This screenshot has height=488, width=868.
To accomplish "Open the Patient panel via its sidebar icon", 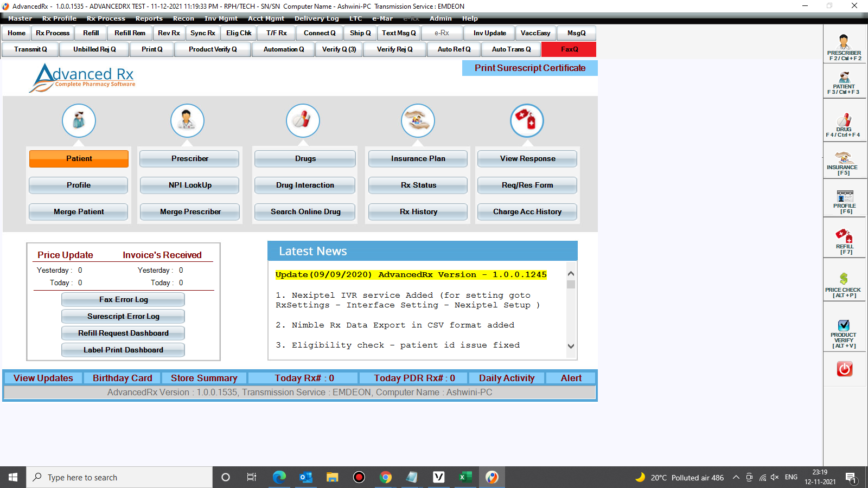I will click(x=843, y=82).
